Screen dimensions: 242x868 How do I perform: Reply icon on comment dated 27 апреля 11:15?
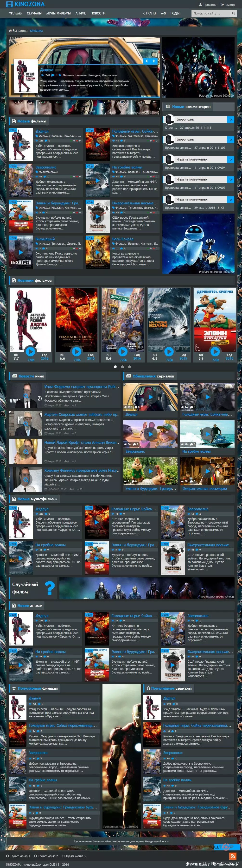(230, 119)
